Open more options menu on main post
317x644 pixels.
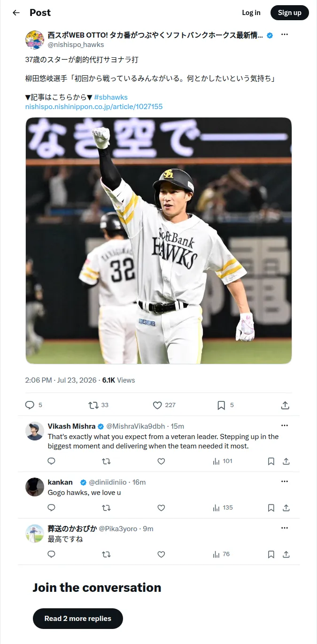click(285, 35)
